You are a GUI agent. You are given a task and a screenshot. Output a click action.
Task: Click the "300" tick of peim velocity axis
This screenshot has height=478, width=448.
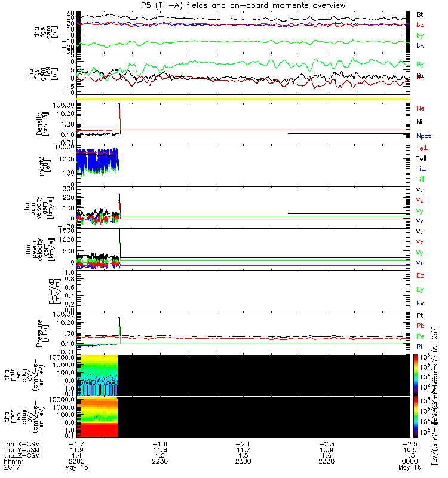coord(69,189)
